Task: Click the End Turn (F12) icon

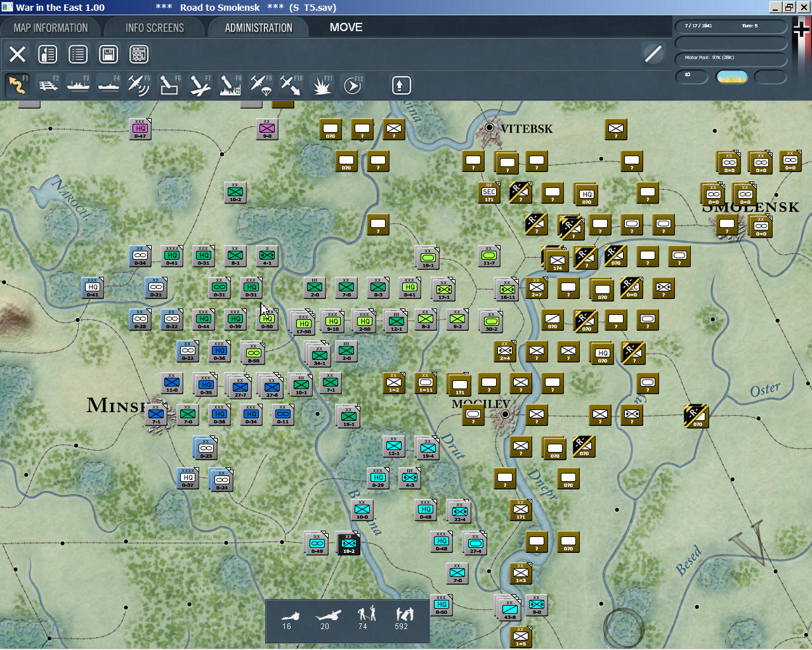Action: coord(352,85)
